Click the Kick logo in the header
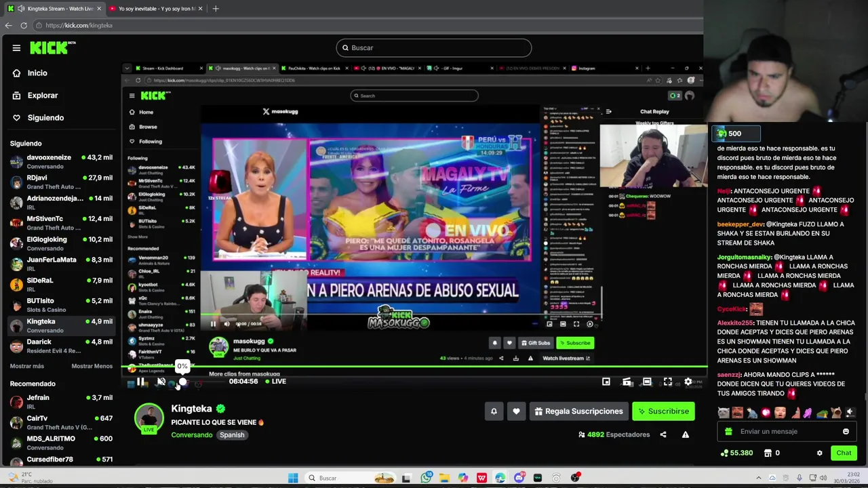This screenshot has height=488, width=868. [x=53, y=47]
